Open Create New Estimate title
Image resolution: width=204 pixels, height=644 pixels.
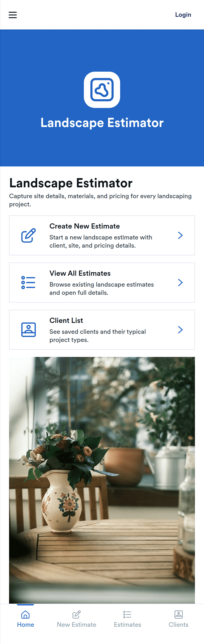85,226
